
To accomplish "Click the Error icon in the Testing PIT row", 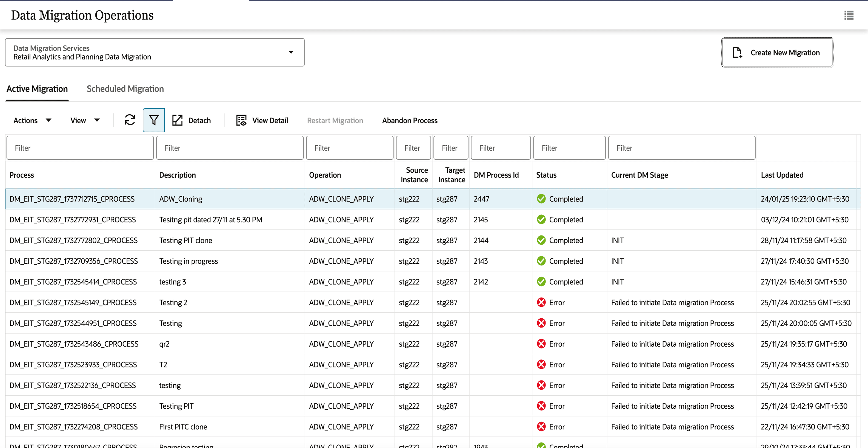I will tap(541, 406).
